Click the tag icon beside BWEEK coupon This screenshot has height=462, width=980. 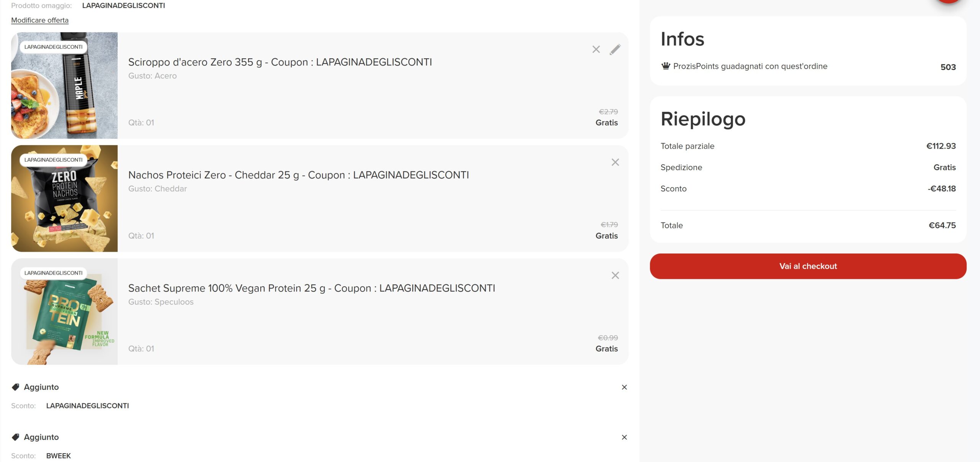coord(16,437)
